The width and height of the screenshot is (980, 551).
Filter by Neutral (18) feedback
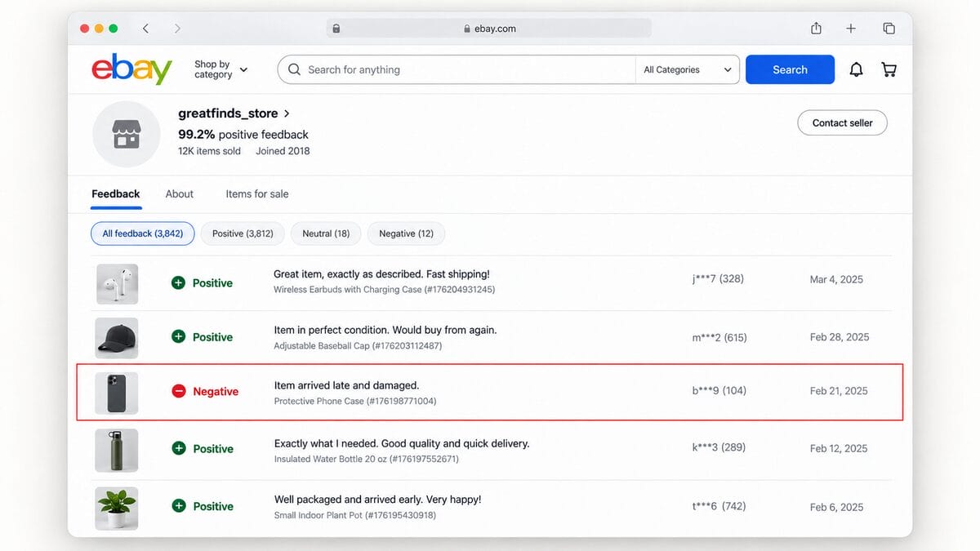(326, 233)
